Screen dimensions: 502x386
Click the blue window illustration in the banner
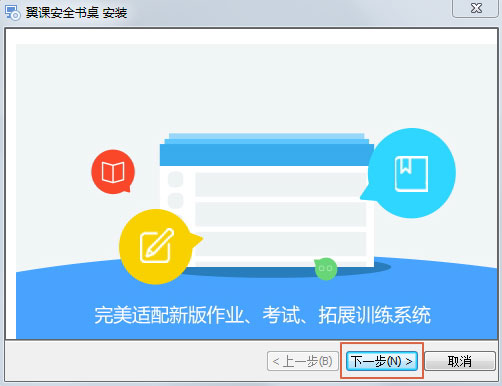point(267,200)
